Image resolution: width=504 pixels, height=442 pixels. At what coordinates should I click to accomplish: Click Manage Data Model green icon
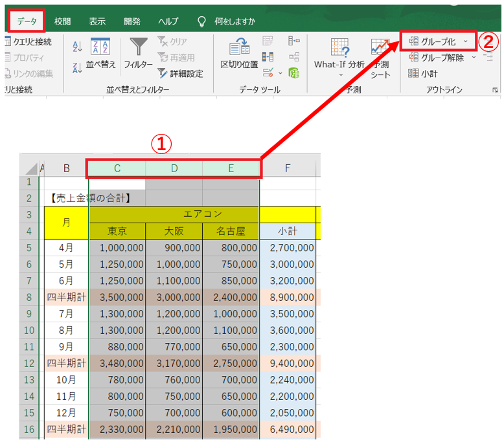294,73
